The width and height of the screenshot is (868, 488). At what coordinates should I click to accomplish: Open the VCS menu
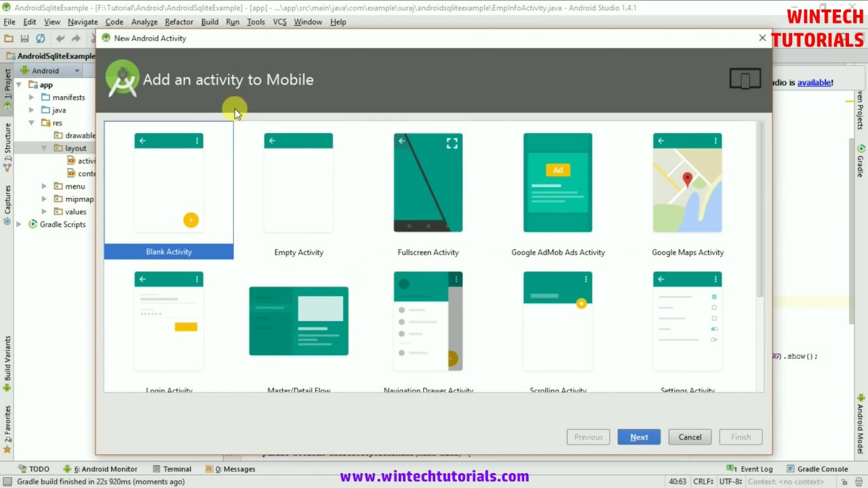pyautogui.click(x=279, y=22)
